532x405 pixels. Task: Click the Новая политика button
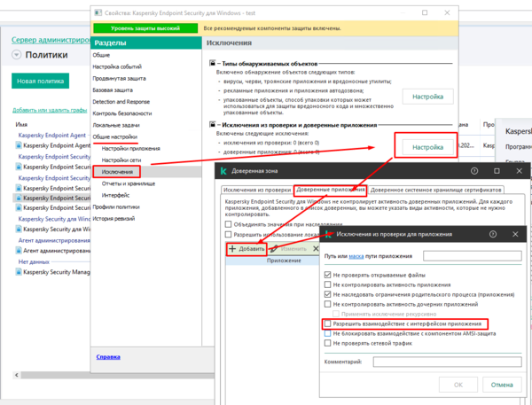click(41, 81)
